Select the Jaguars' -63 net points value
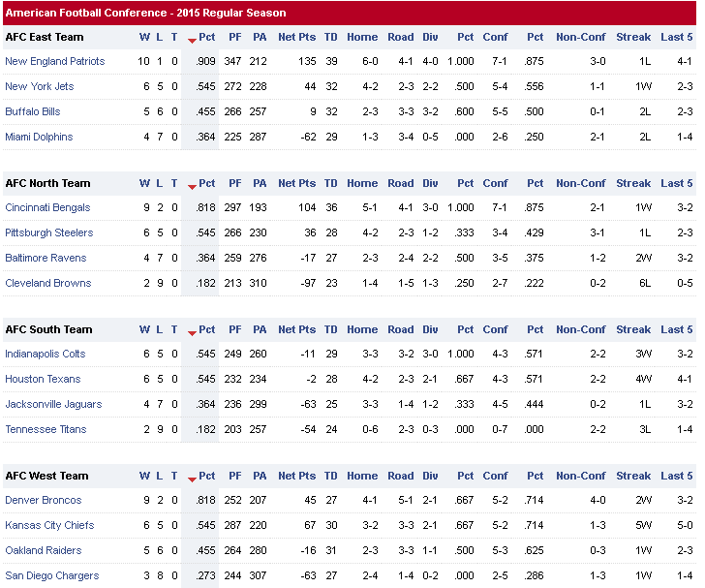The image size is (705, 588). point(308,404)
